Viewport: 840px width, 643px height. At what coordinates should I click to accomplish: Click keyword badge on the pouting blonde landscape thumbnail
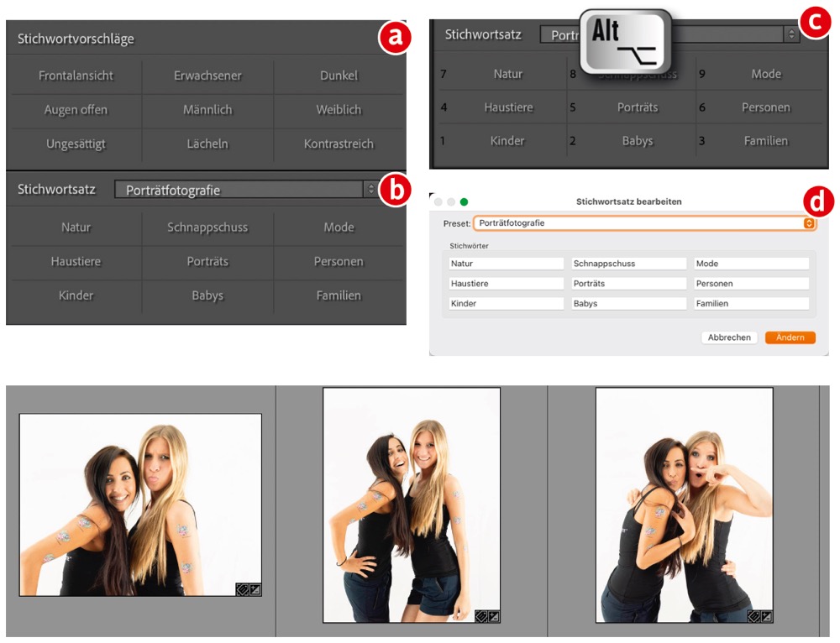point(242,589)
